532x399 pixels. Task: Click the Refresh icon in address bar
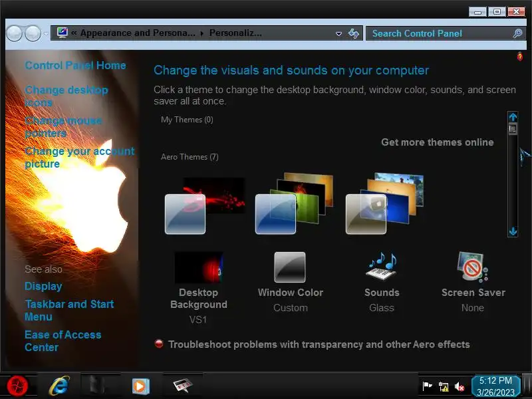point(354,33)
